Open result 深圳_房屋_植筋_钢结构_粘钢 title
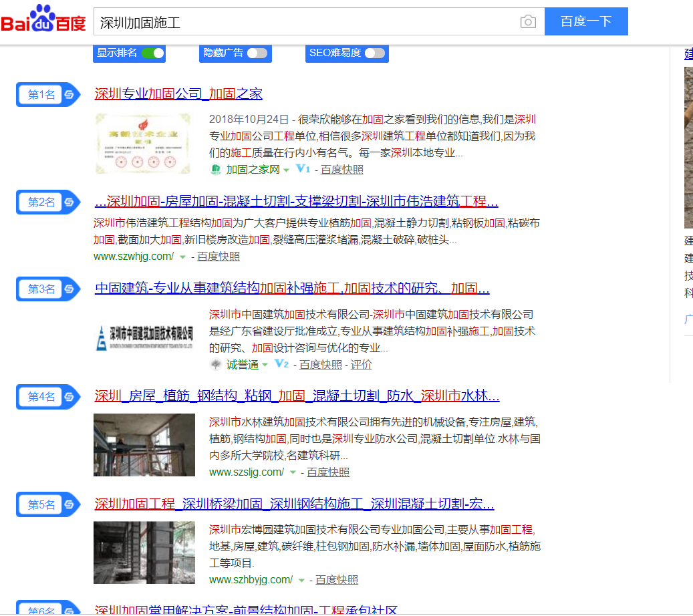The width and height of the screenshot is (693, 616). coord(297,396)
